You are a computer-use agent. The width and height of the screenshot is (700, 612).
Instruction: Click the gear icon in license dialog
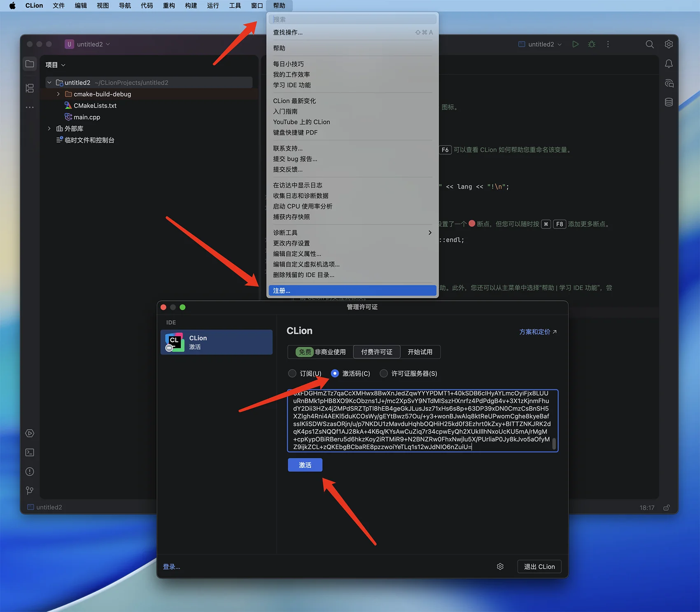(x=500, y=567)
